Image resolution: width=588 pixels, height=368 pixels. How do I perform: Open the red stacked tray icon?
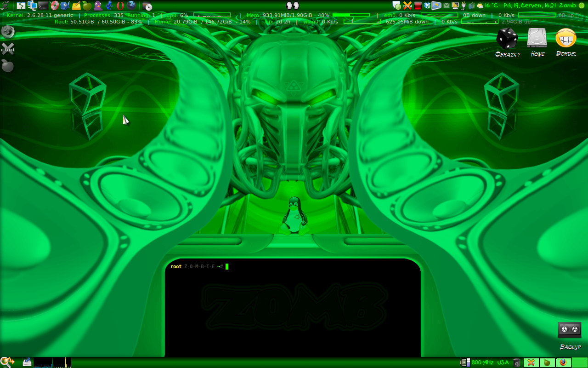(x=418, y=6)
